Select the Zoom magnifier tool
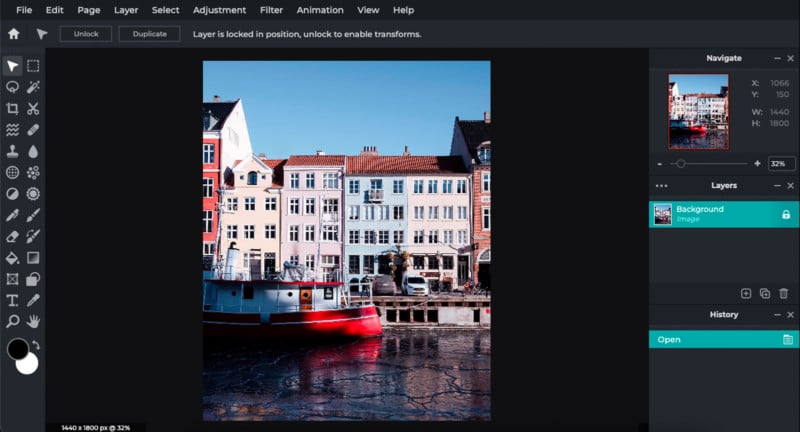The width and height of the screenshot is (800, 432). point(12,321)
